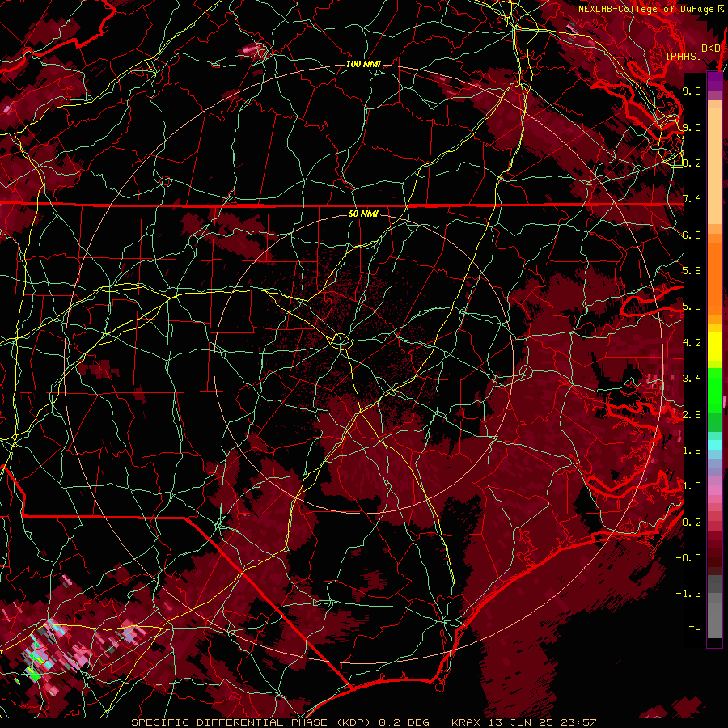Select the 50 NMI range ring label
Viewport: 728px width, 728px height.
[x=363, y=214]
